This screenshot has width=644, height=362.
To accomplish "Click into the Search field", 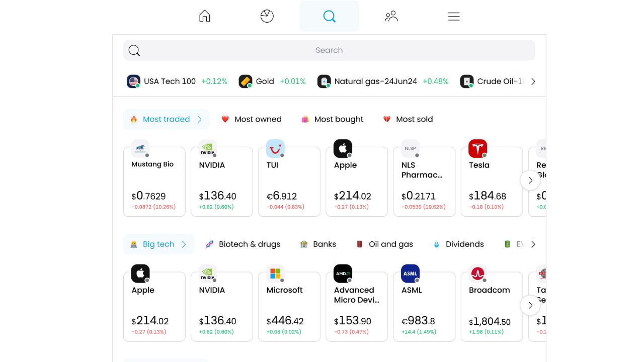I will (x=329, y=50).
